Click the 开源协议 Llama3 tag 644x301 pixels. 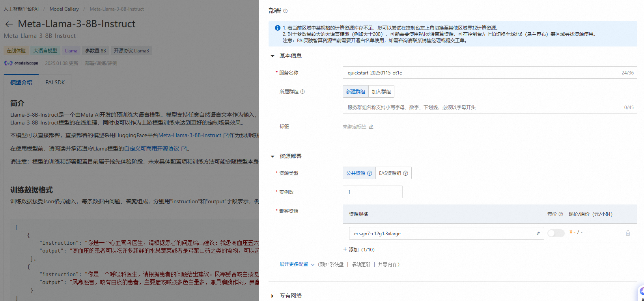tap(131, 50)
